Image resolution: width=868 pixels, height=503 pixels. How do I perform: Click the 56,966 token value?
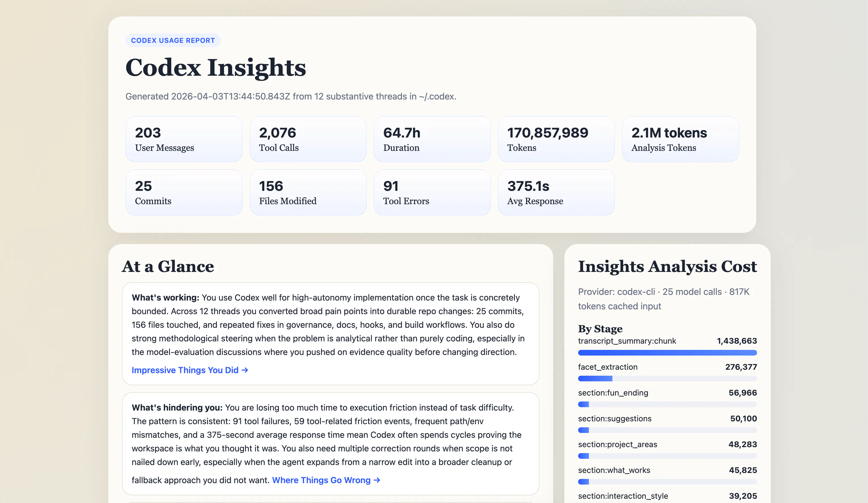743,393
